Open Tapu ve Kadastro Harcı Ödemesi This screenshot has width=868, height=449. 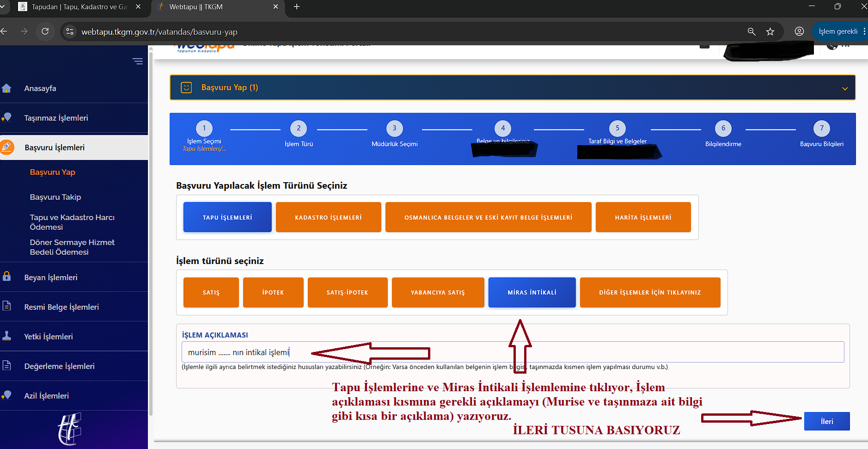[x=72, y=222]
